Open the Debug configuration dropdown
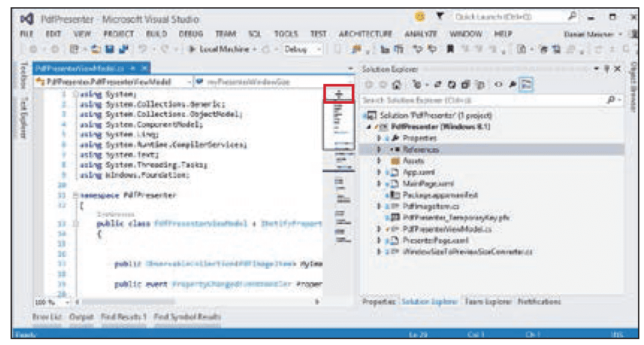644x345 pixels. click(303, 50)
